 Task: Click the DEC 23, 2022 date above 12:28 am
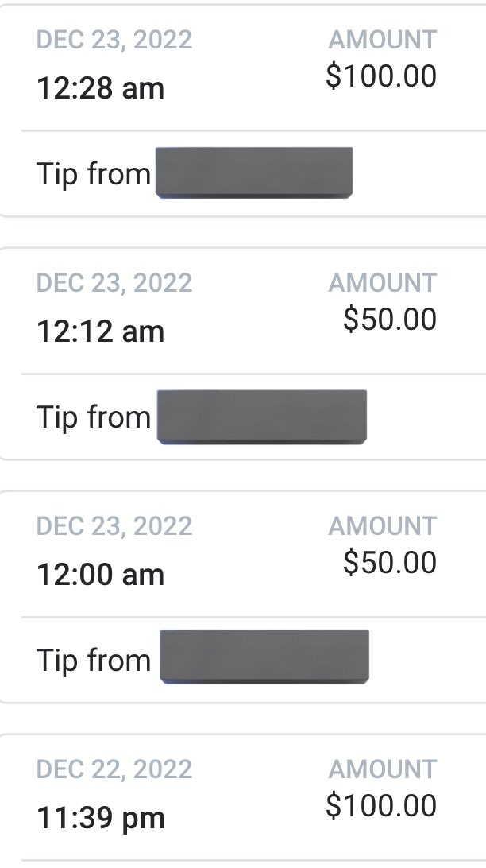tap(114, 39)
